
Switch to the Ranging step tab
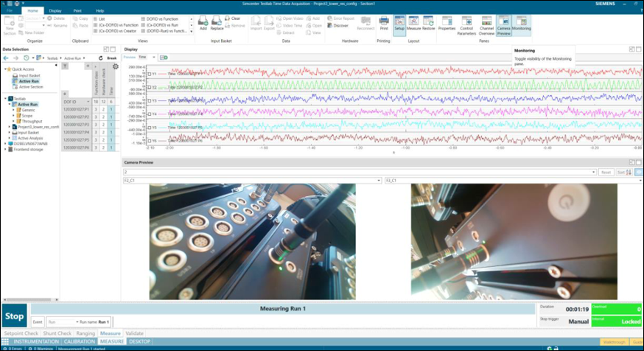point(85,333)
